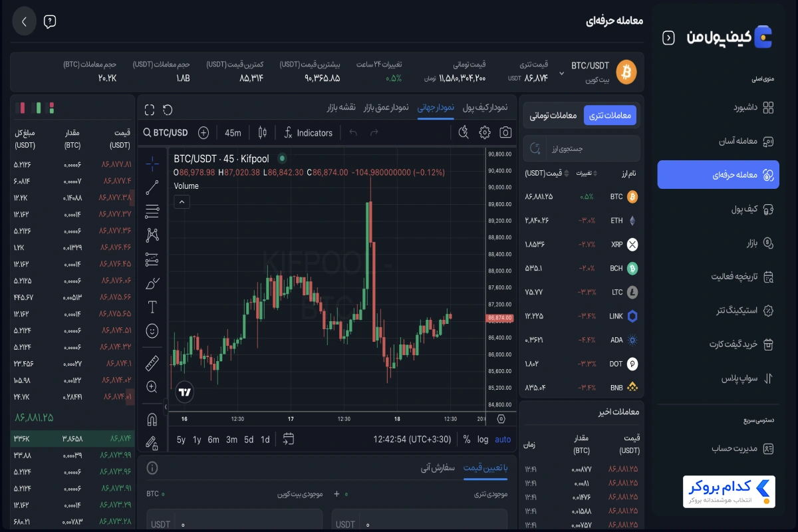This screenshot has height=532, width=798.
Task: Toggle lock all drawing tools
Action: point(152,443)
